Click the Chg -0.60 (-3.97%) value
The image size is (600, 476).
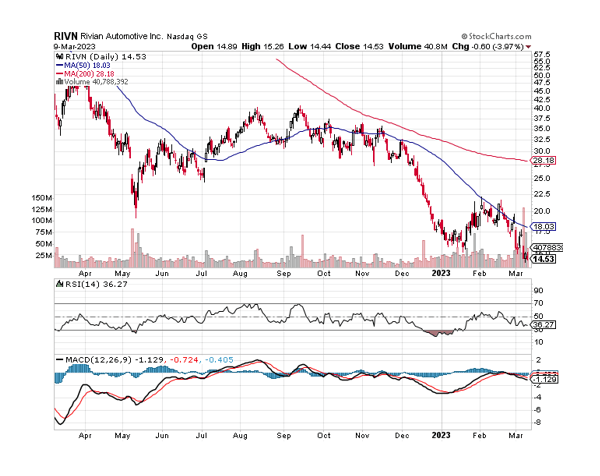point(488,46)
